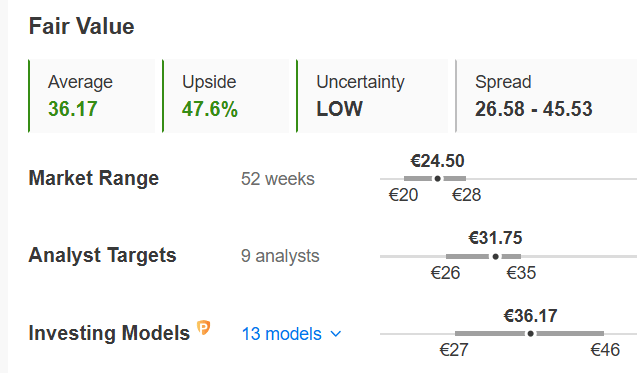Viewport: 637px width, 373px height.
Task: Select the Investing Models row title
Action: point(109,333)
